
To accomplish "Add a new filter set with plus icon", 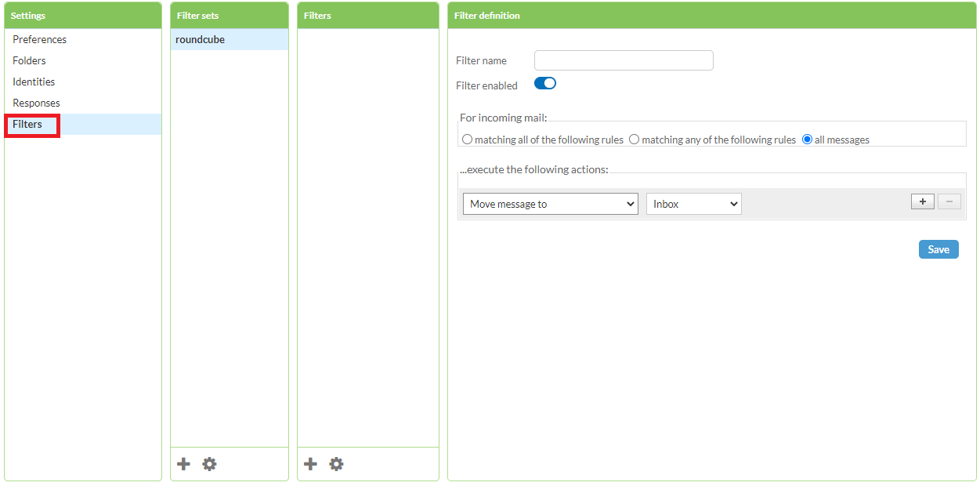I will pos(184,464).
